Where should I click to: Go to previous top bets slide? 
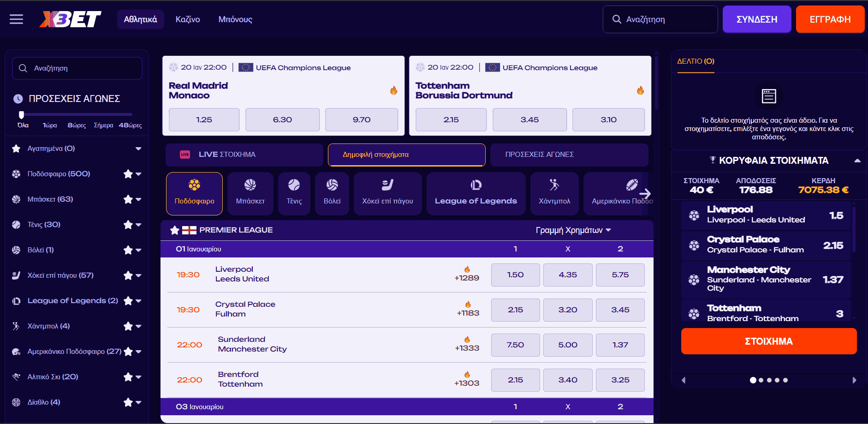click(x=684, y=380)
